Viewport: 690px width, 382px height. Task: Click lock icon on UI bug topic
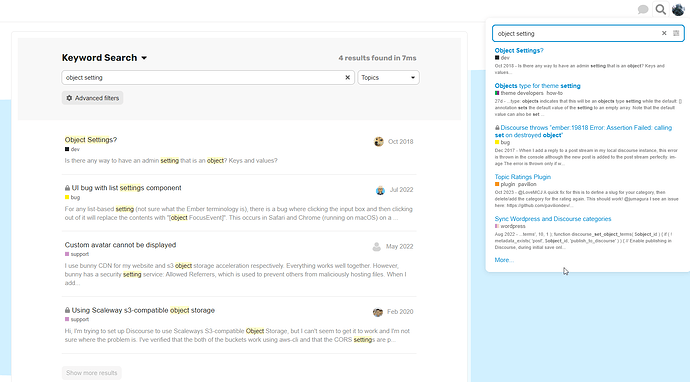click(67, 188)
